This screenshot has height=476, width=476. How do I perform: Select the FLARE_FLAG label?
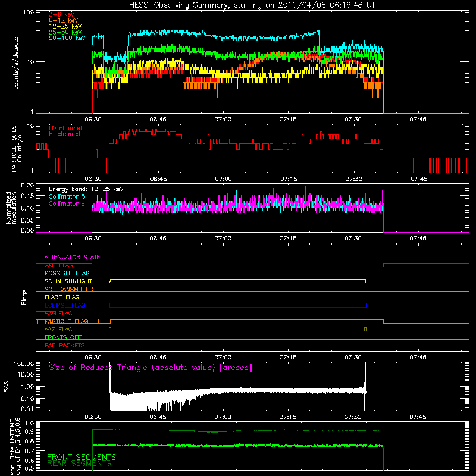click(x=62, y=297)
